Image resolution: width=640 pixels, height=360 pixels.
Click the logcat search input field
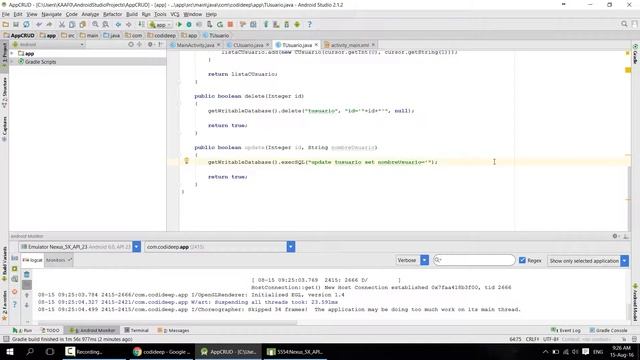pyautogui.click(x=474, y=260)
